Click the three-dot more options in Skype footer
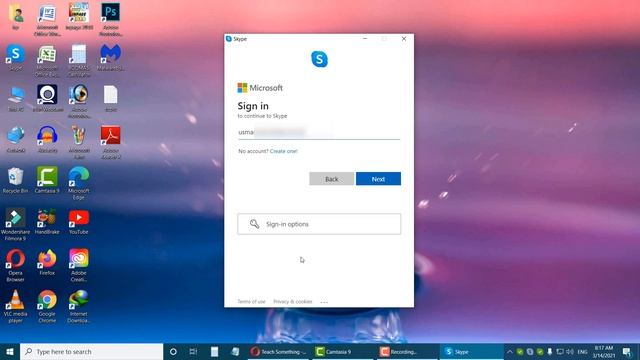Viewport: 640px width, 360px height. [x=324, y=302]
